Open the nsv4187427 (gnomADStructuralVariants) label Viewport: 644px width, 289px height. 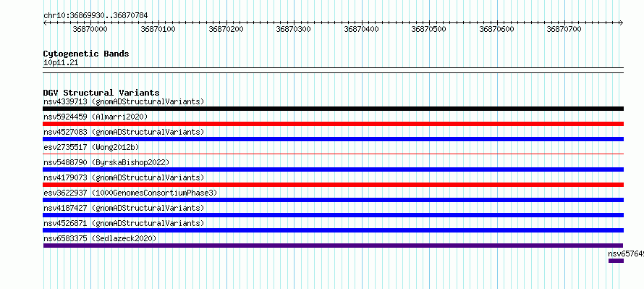(124, 208)
